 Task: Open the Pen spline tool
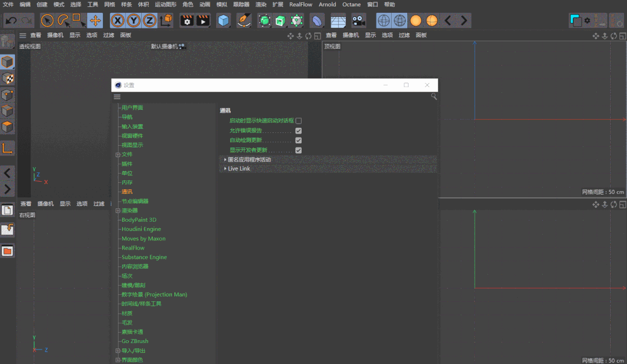[244, 21]
